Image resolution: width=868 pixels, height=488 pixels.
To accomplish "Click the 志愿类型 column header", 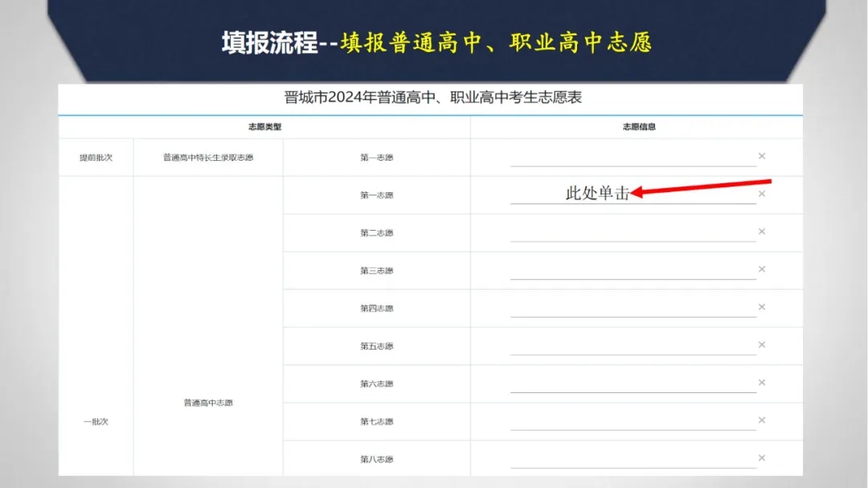I will tap(264, 127).
